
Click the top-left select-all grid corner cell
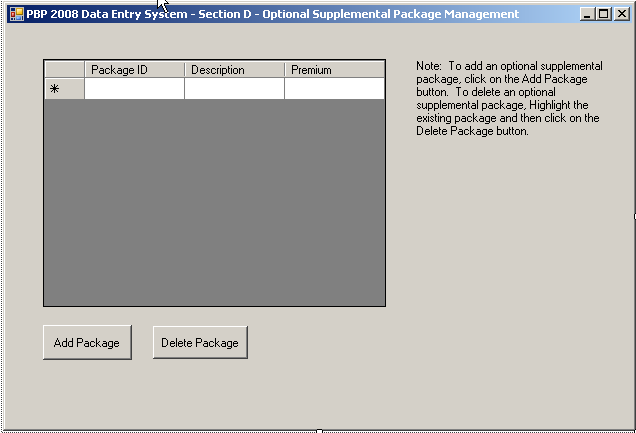64,70
